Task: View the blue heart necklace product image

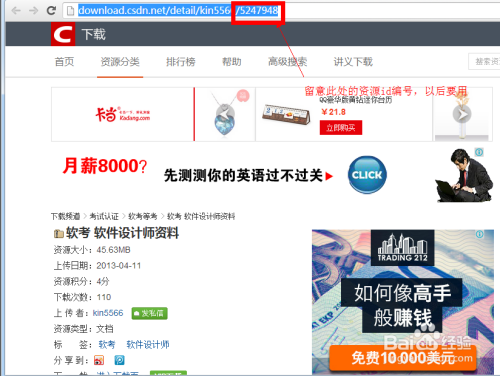Action: [x=225, y=115]
